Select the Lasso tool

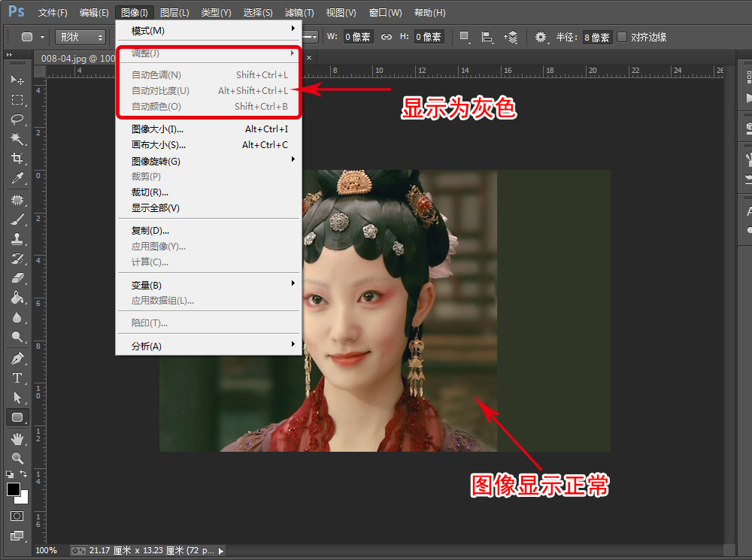click(x=17, y=119)
